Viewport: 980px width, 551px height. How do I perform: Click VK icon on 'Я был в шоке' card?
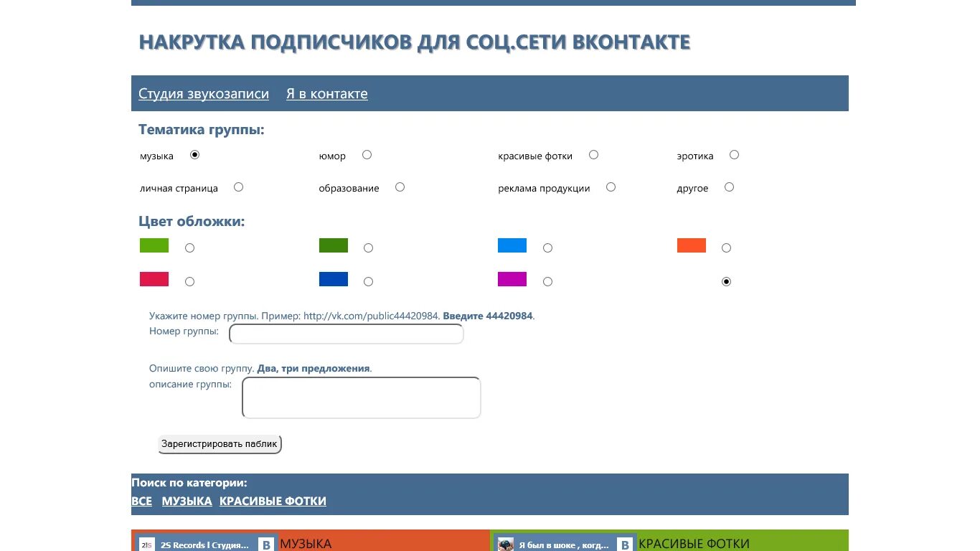coord(625,545)
